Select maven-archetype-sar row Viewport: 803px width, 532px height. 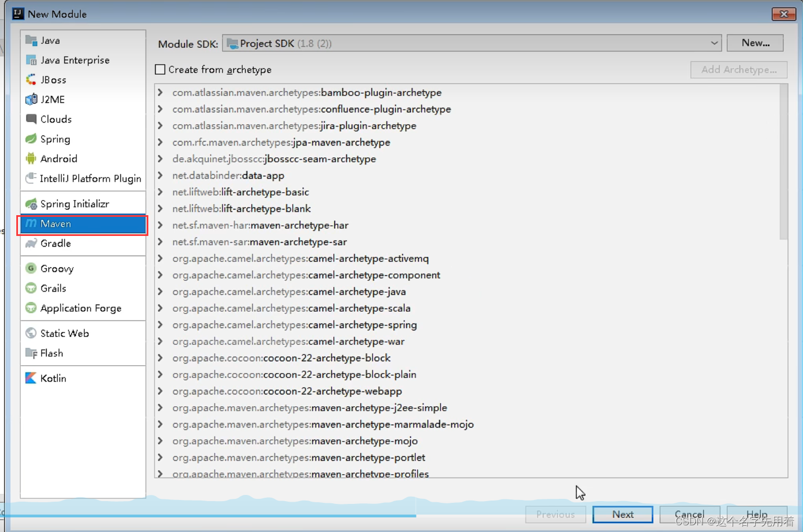[468, 242]
